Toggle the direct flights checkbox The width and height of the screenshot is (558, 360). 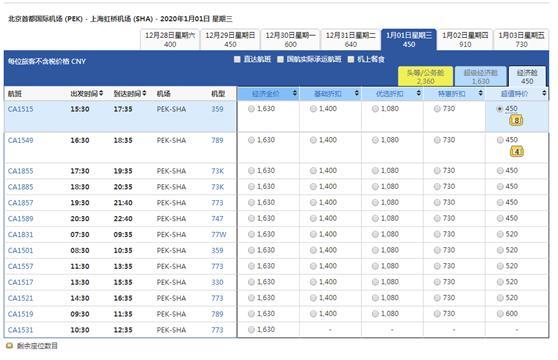pyautogui.click(x=237, y=59)
